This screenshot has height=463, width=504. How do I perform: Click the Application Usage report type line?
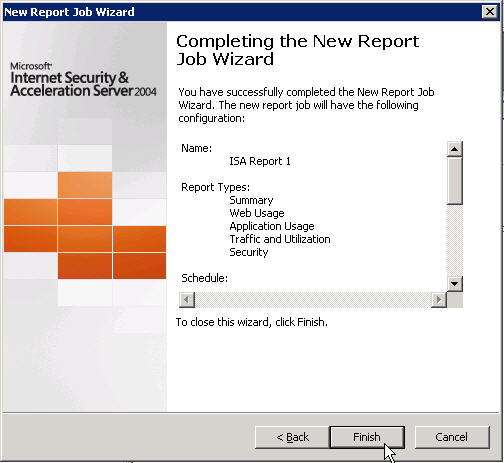(x=272, y=226)
